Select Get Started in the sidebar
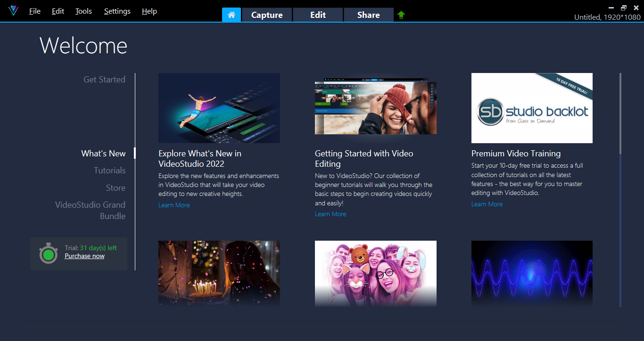Screen dimensions: 644x341 [x=104, y=80]
